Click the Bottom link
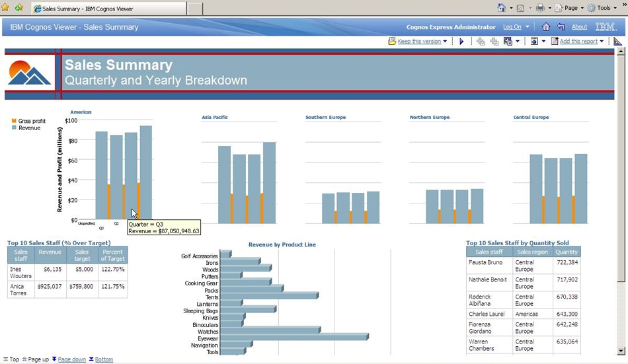Viewport: 628px width, 364px height. pyautogui.click(x=104, y=359)
